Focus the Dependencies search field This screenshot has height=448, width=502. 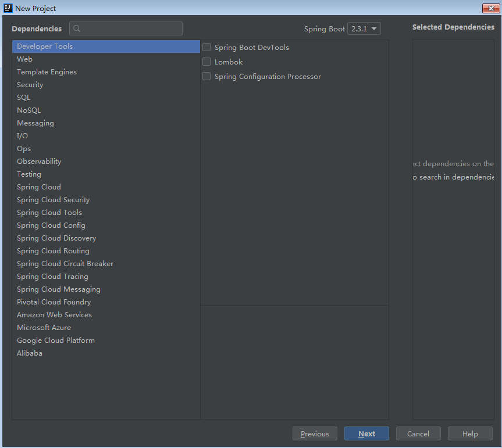[126, 28]
